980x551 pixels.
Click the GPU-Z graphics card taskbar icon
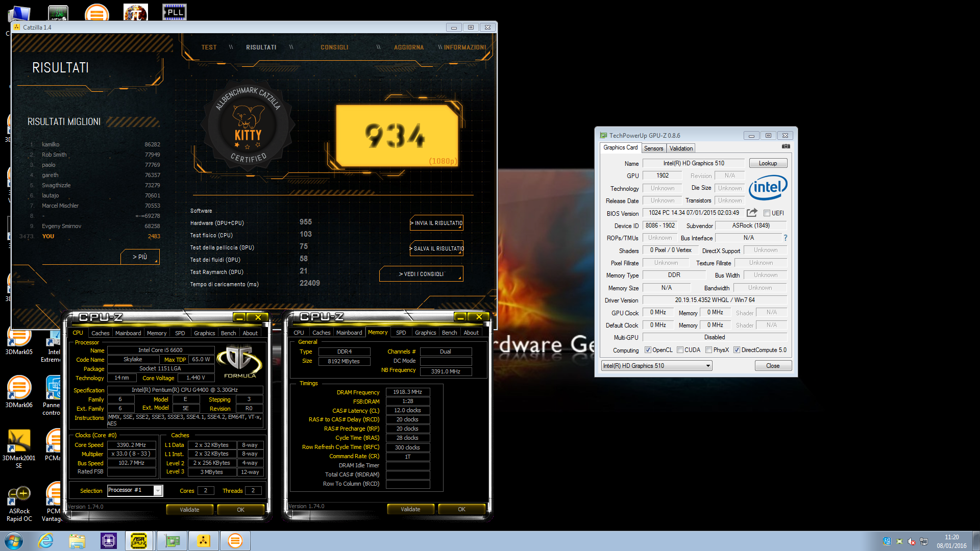[x=173, y=541]
